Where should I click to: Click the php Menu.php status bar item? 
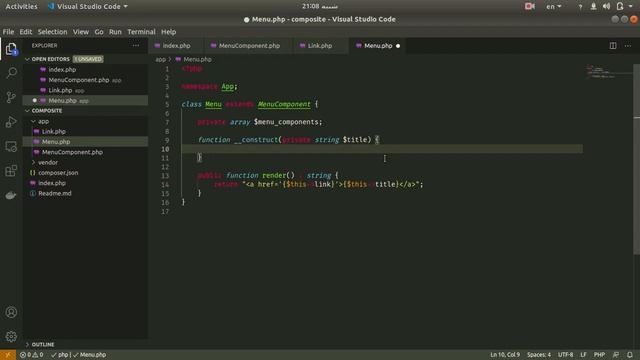pos(79,355)
